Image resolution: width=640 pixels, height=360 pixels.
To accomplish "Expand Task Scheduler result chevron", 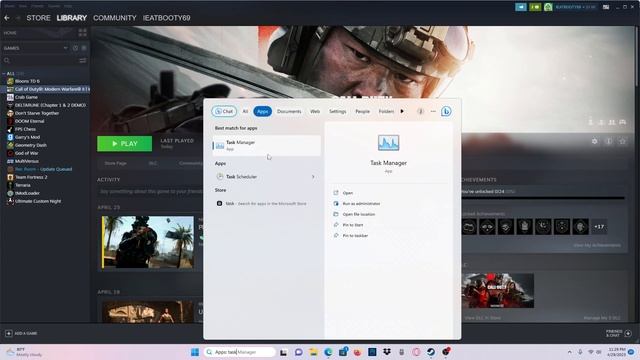I will (313, 177).
